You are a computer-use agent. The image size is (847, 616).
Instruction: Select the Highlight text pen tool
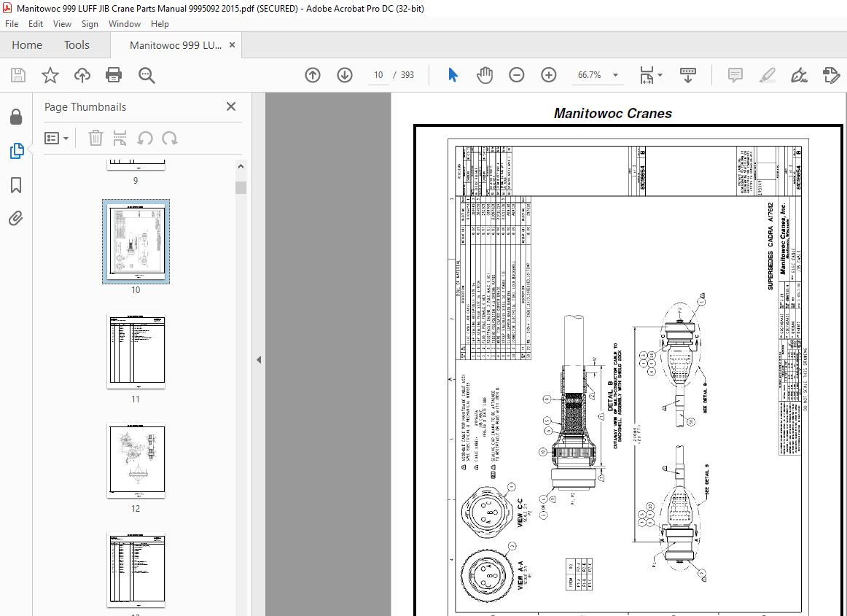(x=767, y=75)
